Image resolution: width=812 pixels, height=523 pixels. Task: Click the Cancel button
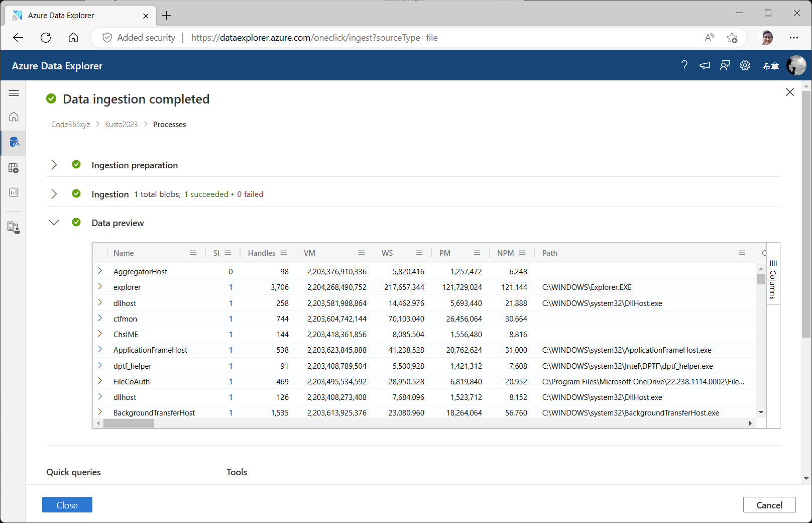point(769,505)
